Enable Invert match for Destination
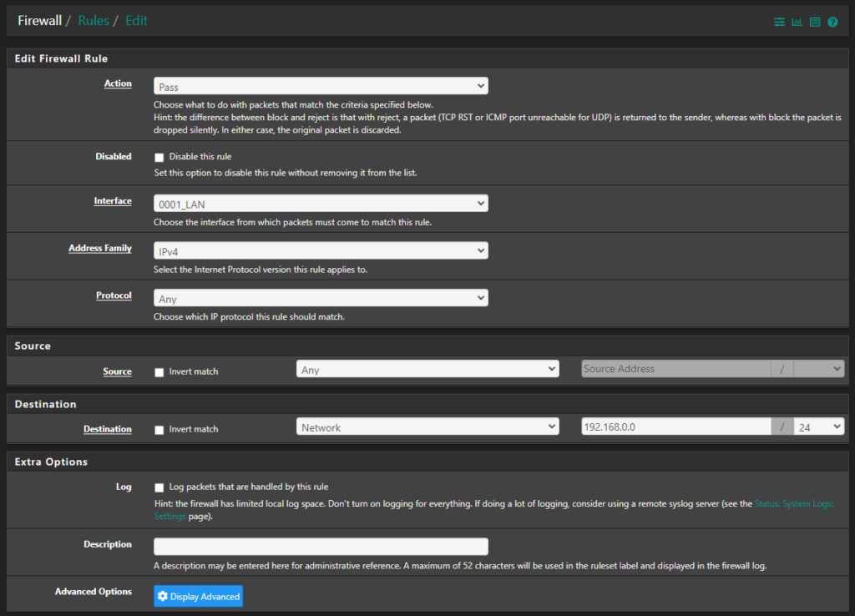This screenshot has height=616, width=855. point(159,429)
